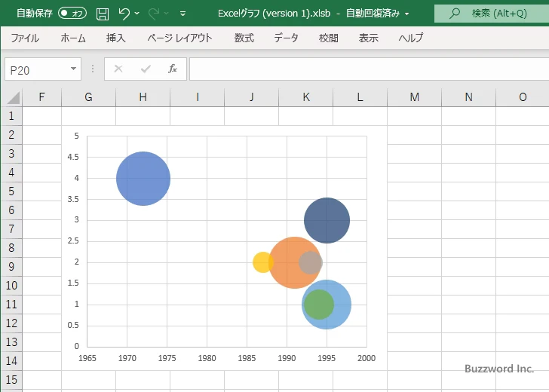The width and height of the screenshot is (549, 392).
Task: Switch to the 表示 ribbon tab
Action: (x=368, y=38)
